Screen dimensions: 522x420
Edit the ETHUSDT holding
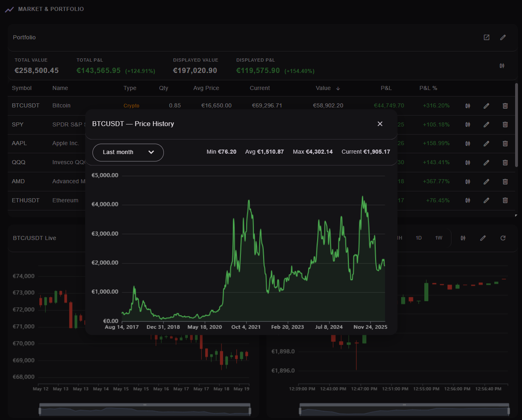(x=486, y=200)
